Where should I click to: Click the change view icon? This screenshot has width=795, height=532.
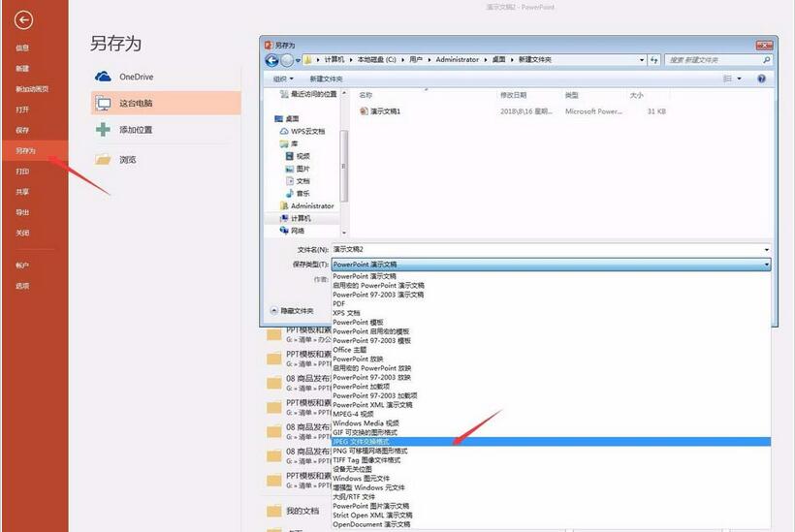click(x=727, y=78)
